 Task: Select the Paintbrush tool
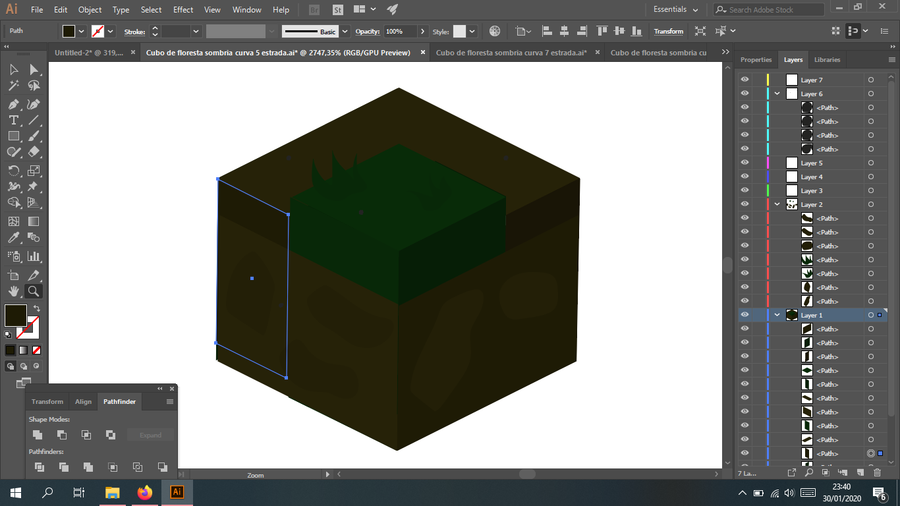[x=33, y=136]
